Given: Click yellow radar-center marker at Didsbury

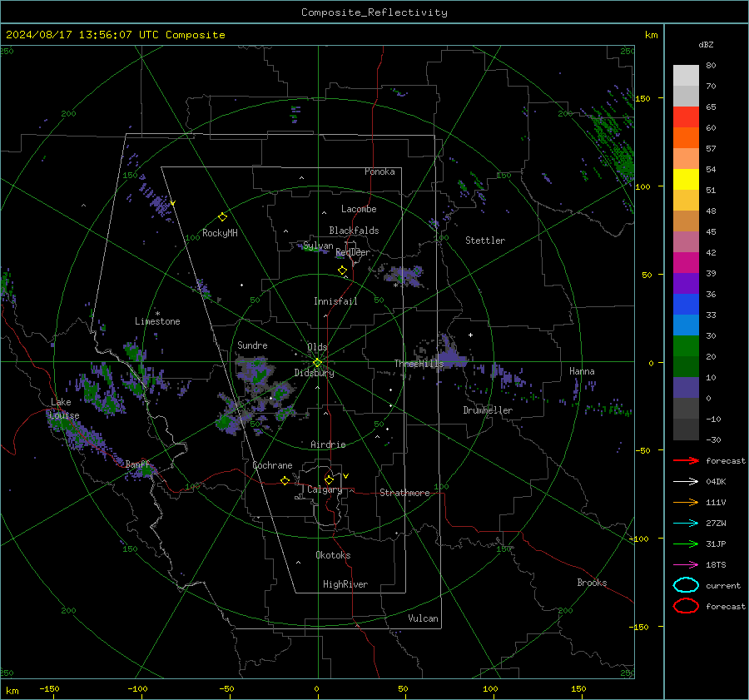Looking at the screenshot, I should tap(317, 363).
